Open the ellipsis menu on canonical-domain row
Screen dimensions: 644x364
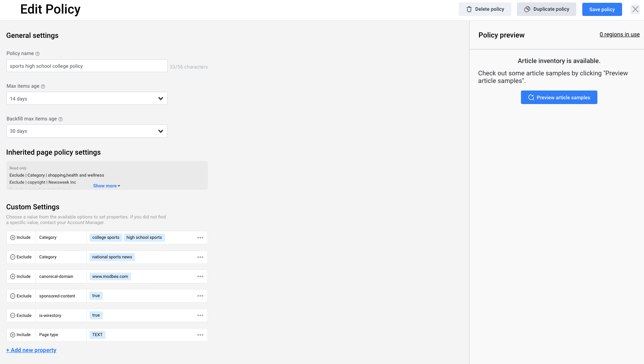tap(200, 276)
